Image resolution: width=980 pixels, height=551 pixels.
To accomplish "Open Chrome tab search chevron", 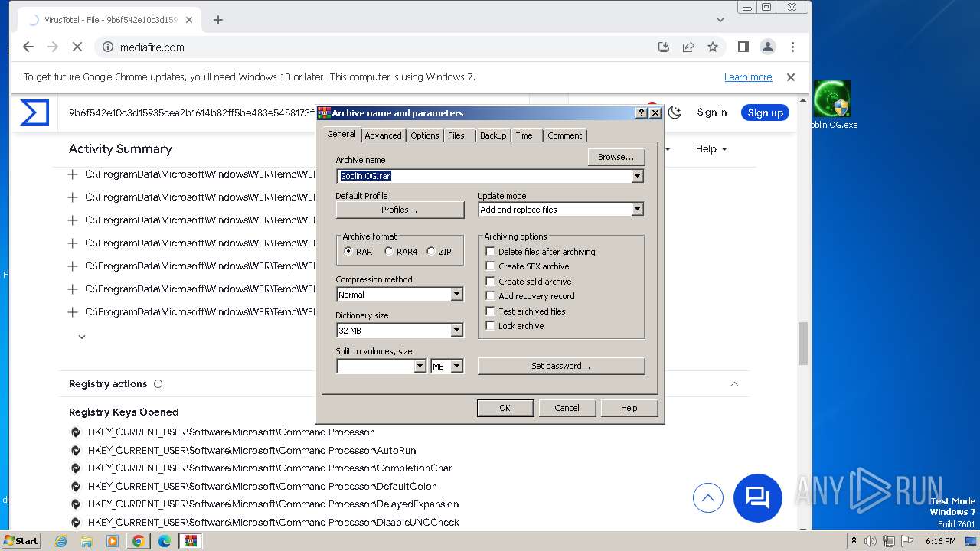I will (x=720, y=20).
